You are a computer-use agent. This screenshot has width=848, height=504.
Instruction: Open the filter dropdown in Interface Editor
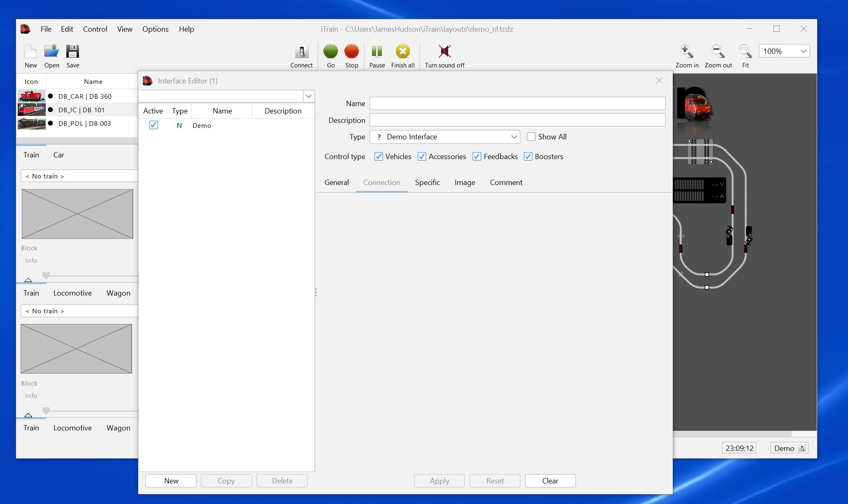coord(308,96)
